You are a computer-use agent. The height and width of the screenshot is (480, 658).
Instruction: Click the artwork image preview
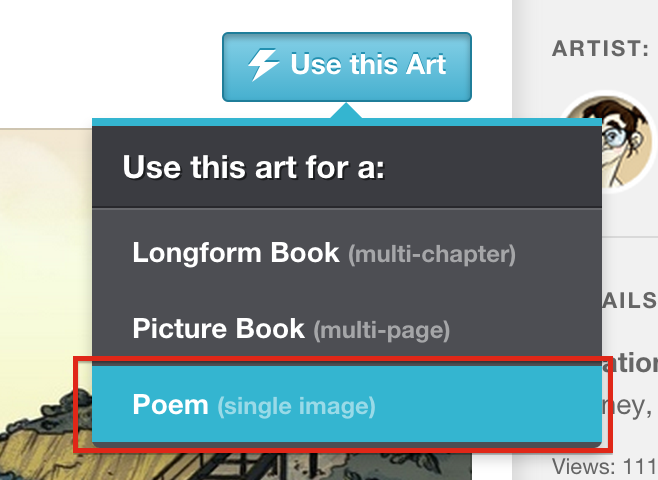point(46,304)
